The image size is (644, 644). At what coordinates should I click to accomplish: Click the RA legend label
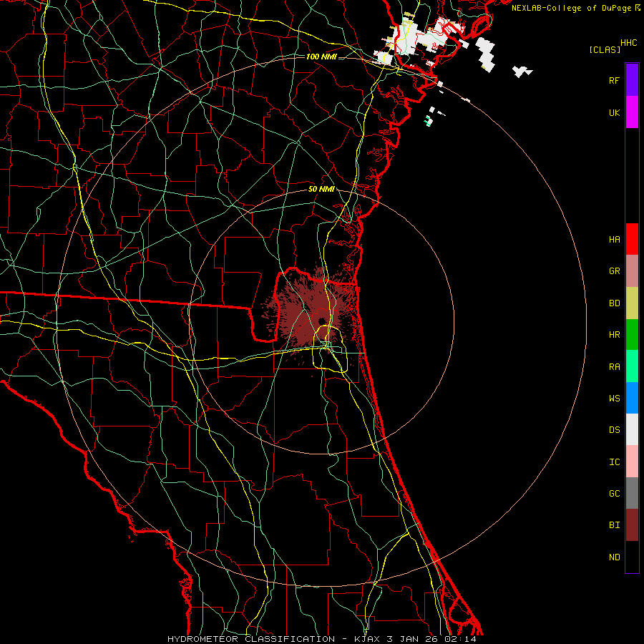point(614,367)
